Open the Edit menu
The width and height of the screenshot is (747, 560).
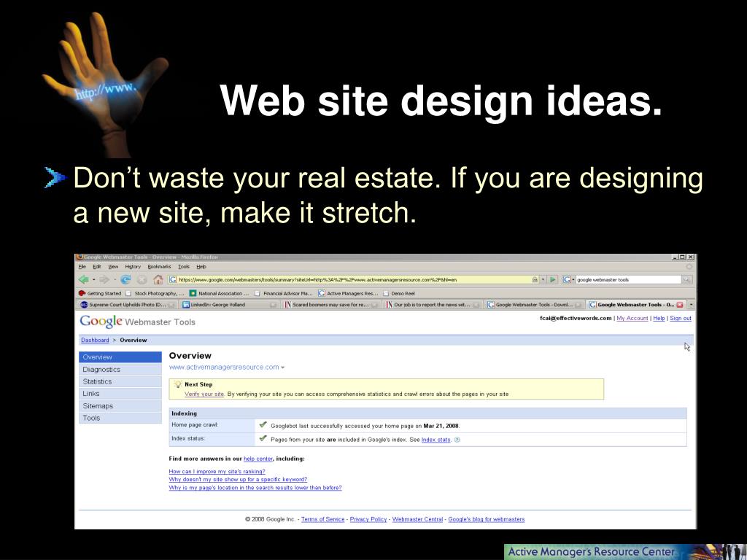pos(97,267)
